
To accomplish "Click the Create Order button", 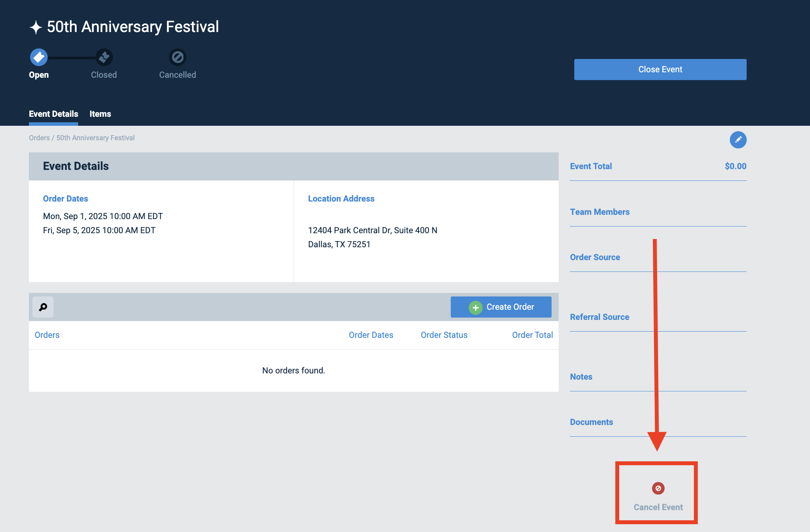I will pos(501,307).
